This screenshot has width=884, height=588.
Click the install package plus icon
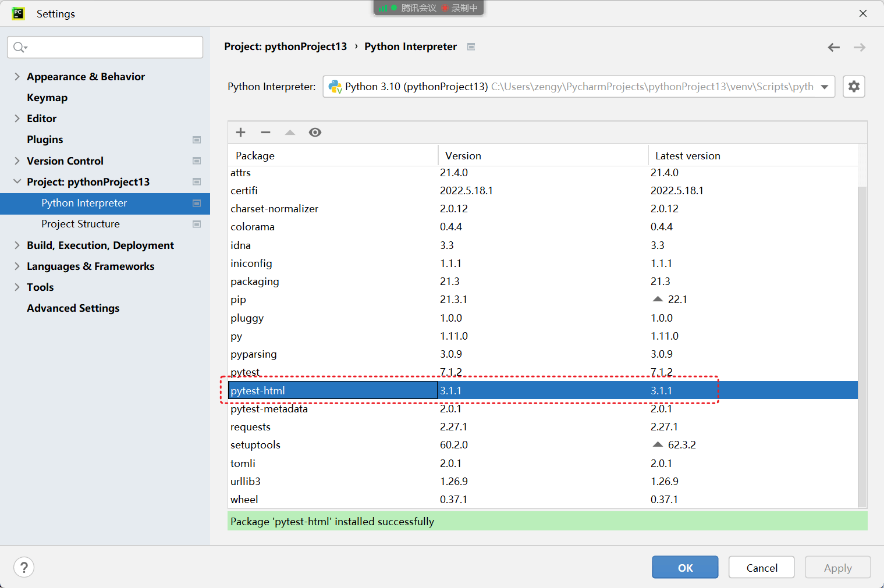tap(240, 133)
